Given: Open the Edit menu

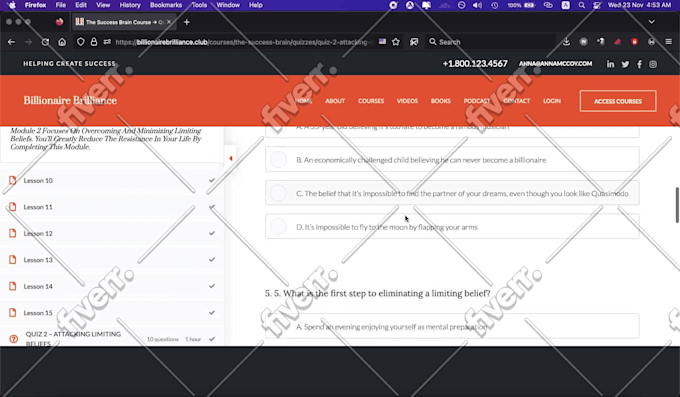Looking at the screenshot, I should 81,5.
